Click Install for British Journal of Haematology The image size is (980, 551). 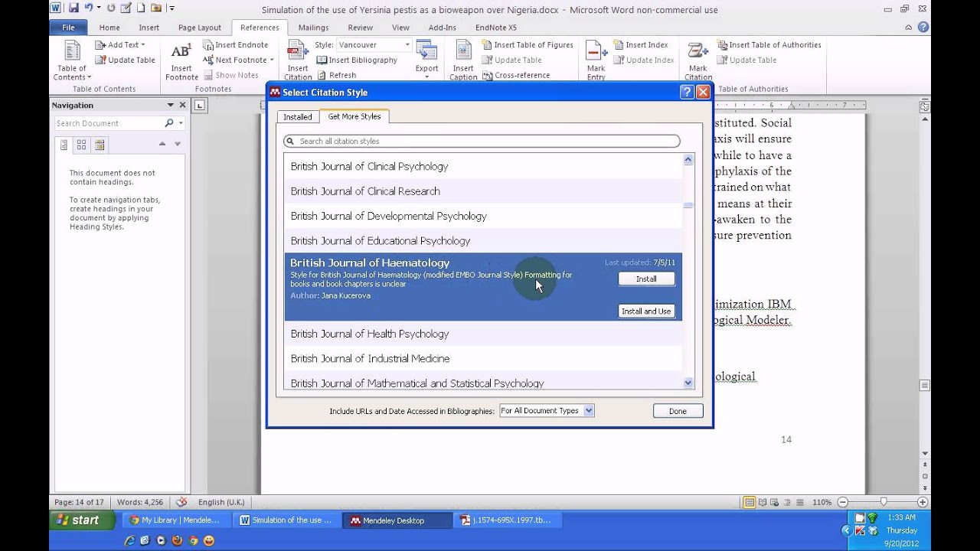pyautogui.click(x=646, y=279)
